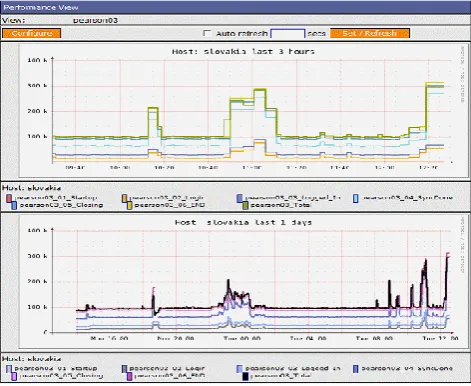Click the END swatch in 3 hours legend

[129, 205]
